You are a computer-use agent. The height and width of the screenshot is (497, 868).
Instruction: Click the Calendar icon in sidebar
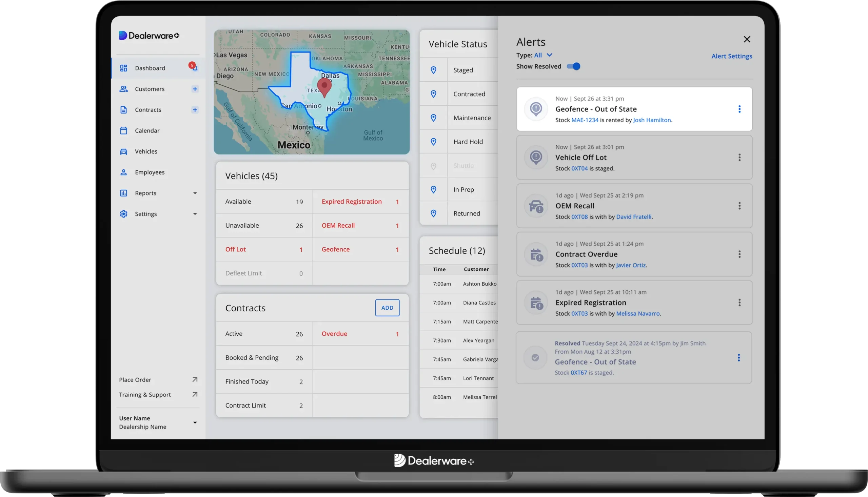[124, 131]
